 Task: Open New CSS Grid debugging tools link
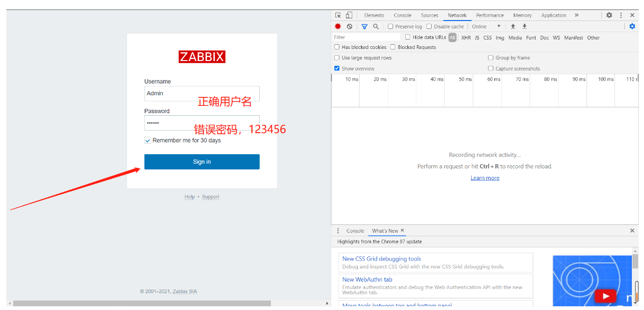[x=382, y=259]
